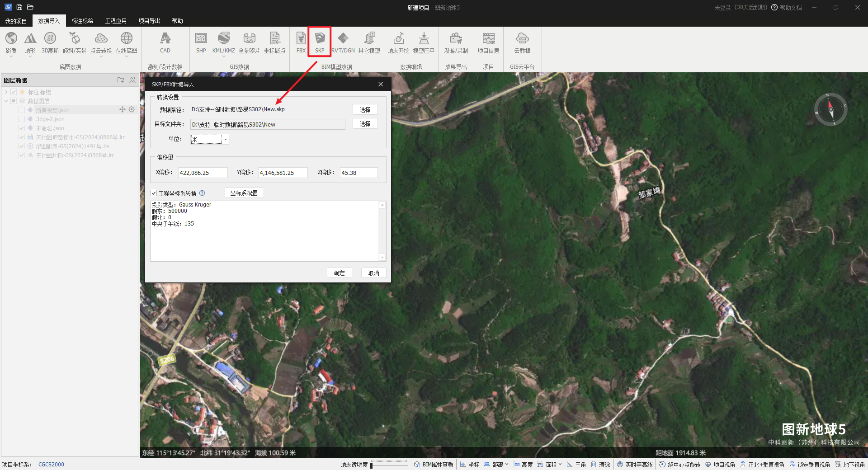Select the SHP import tool

(201, 42)
